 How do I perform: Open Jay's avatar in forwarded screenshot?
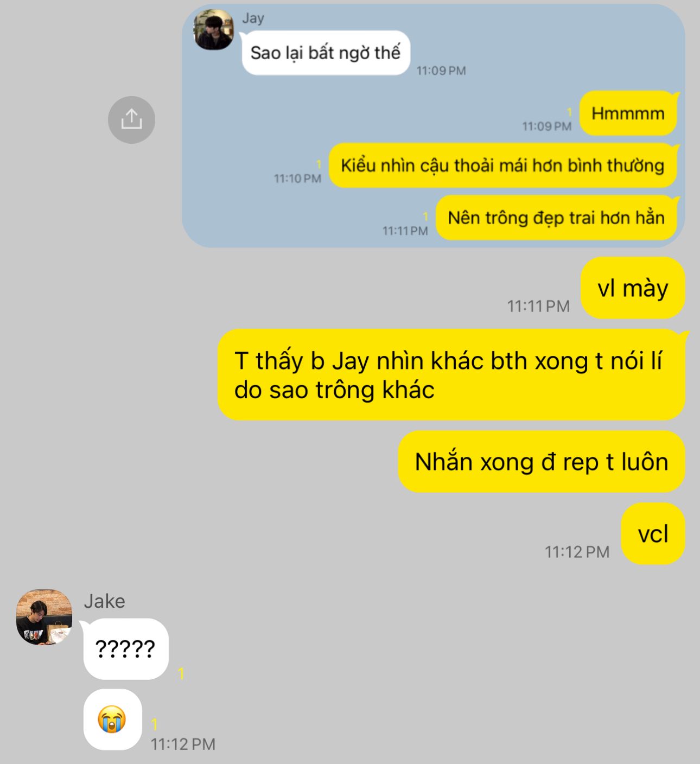pos(214,29)
